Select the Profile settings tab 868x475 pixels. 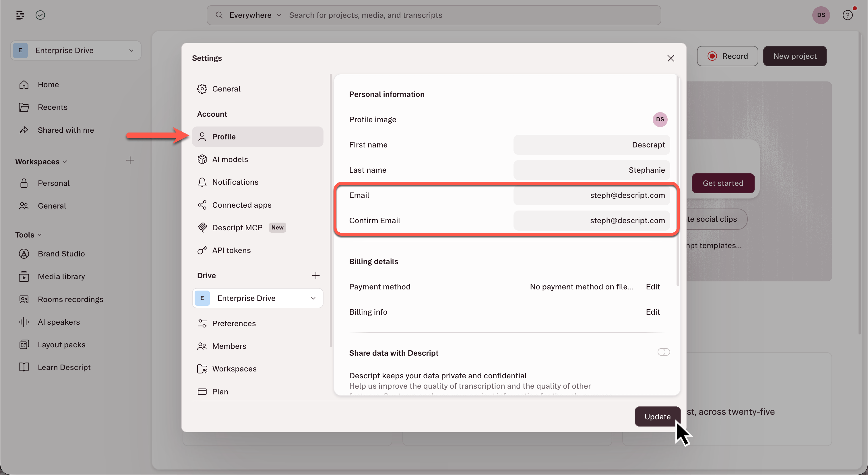(257, 137)
